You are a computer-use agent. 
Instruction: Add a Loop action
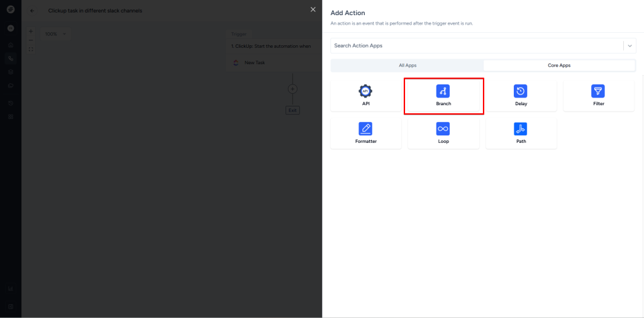443,133
